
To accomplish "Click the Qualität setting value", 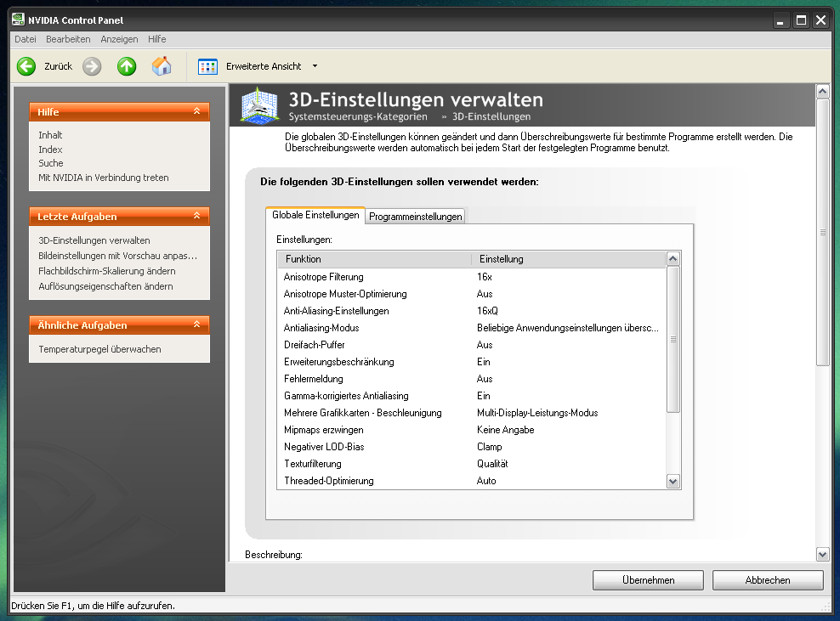I will (x=492, y=464).
